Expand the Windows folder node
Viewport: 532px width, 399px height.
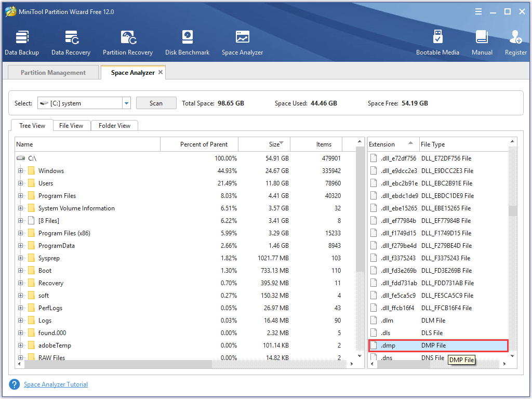click(20, 170)
